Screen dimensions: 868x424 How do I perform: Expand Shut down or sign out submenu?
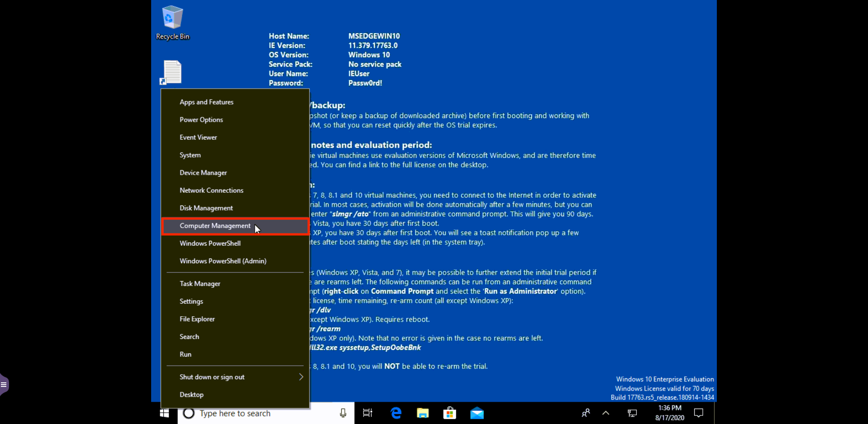click(x=235, y=377)
